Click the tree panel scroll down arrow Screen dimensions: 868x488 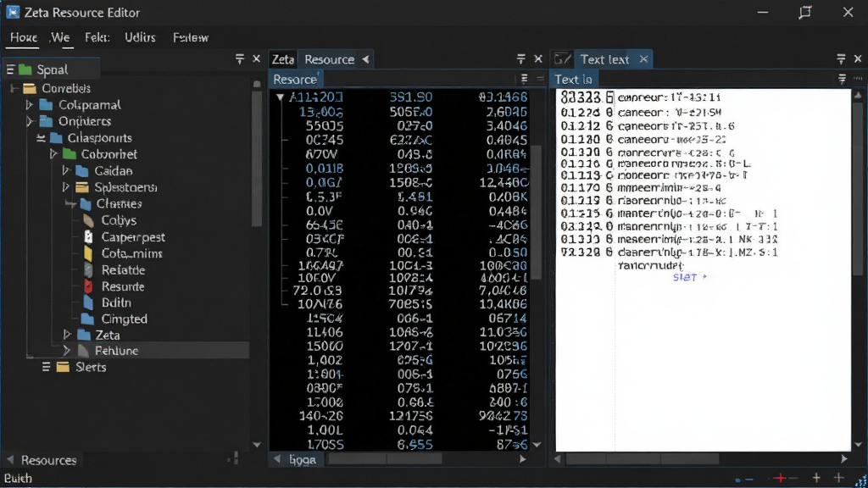pyautogui.click(x=256, y=445)
